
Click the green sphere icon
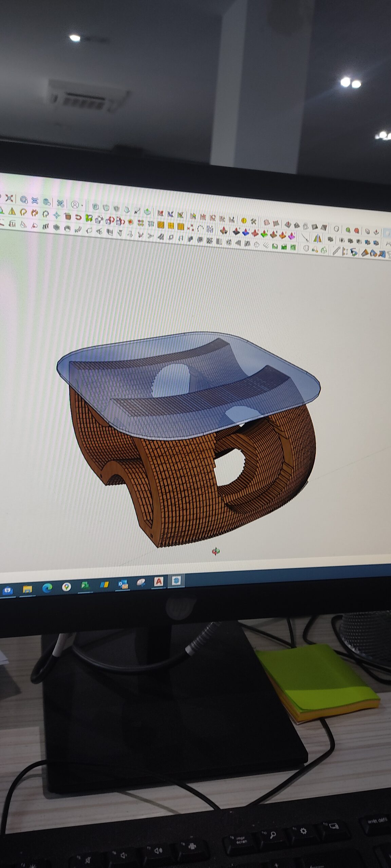pos(348,230)
